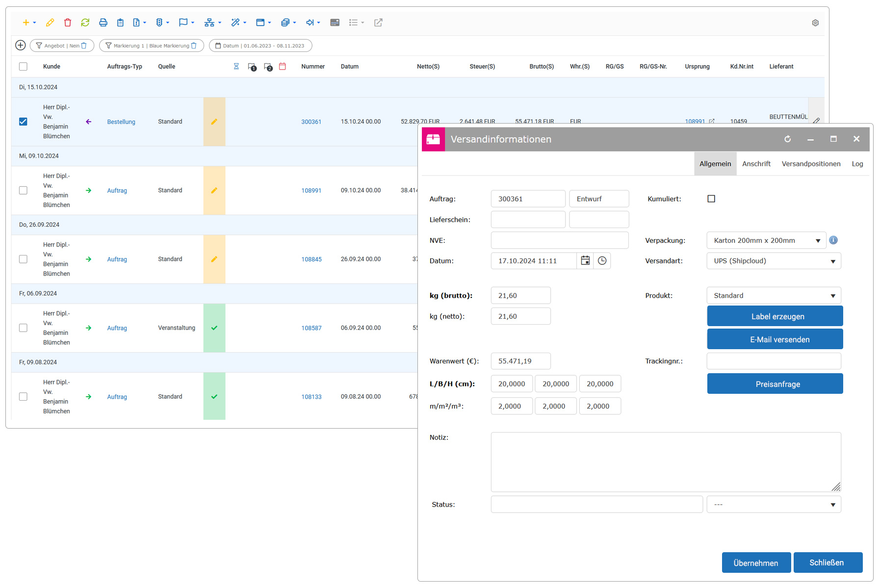The image size is (879, 588).
Task: Click the yellow pencil edit icon in toolbar
Action: (x=50, y=23)
